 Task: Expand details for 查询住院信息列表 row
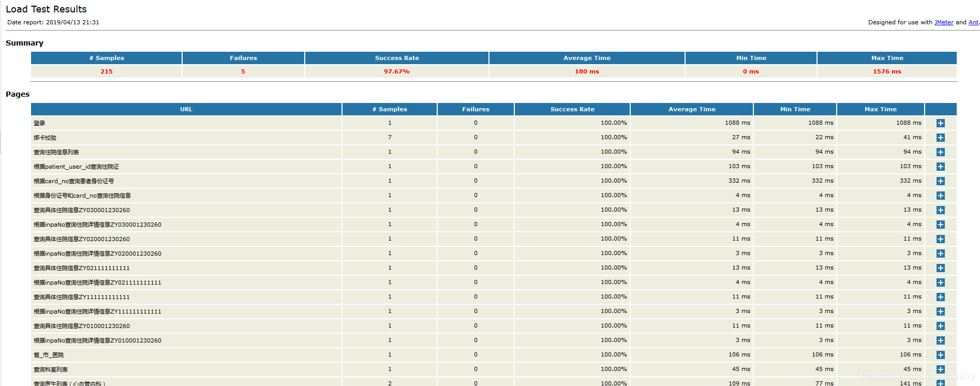941,152
